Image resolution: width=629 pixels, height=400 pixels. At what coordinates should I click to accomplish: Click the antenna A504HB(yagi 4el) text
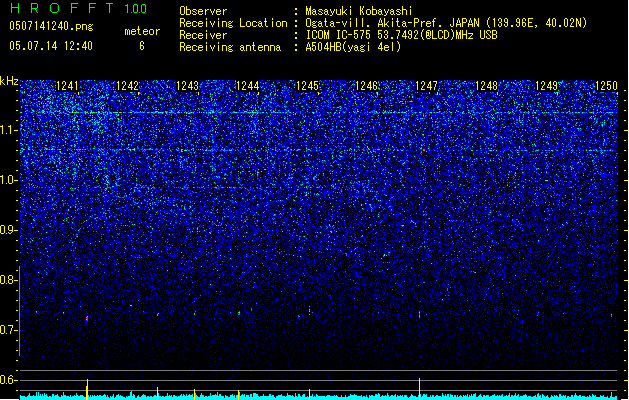pos(353,47)
